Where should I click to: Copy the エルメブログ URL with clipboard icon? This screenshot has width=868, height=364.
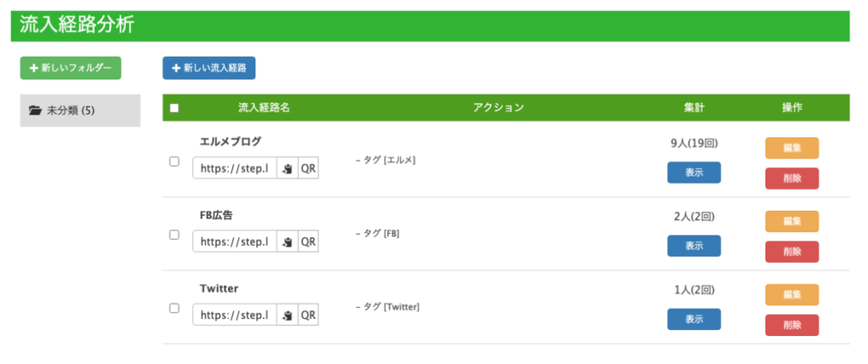pos(287,168)
